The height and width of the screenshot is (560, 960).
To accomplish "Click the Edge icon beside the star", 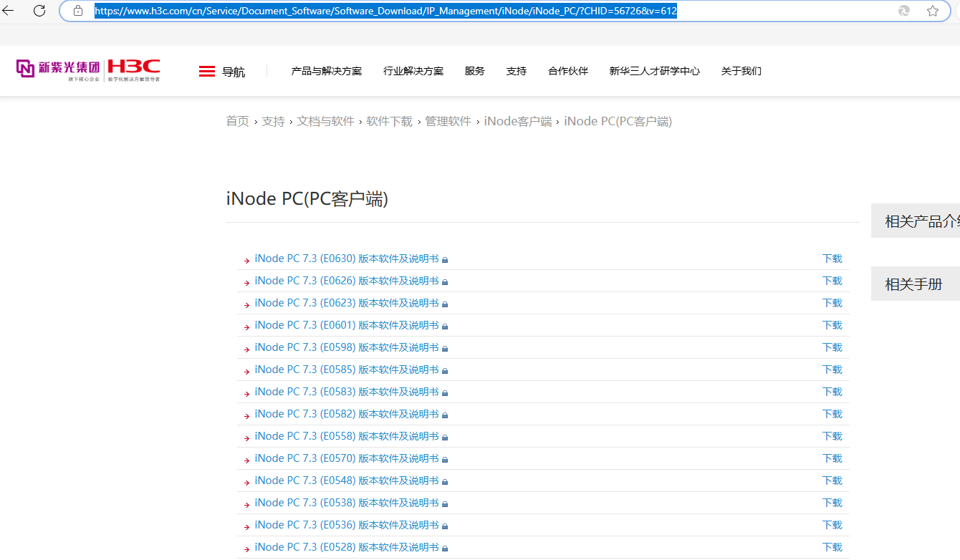I will (x=904, y=11).
